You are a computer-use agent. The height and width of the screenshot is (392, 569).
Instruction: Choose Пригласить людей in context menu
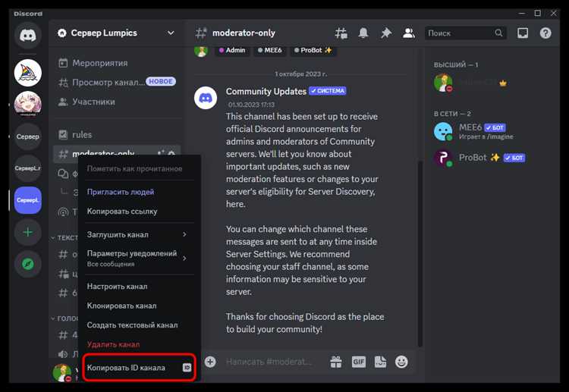point(140,192)
